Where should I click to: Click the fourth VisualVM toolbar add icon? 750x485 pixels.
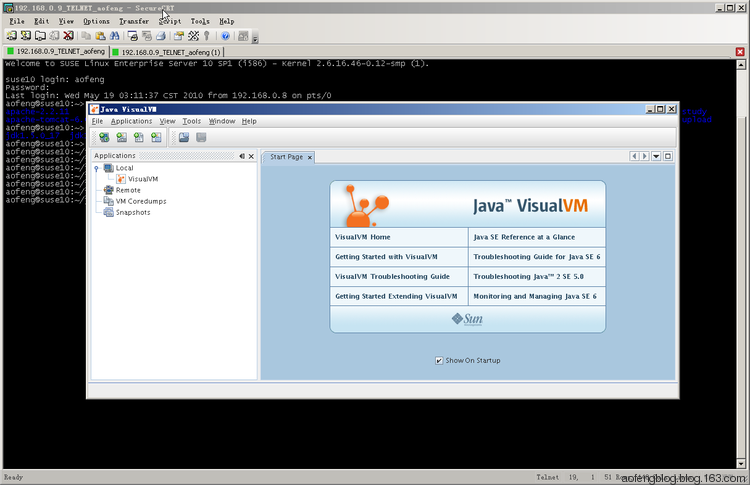pyautogui.click(x=156, y=138)
